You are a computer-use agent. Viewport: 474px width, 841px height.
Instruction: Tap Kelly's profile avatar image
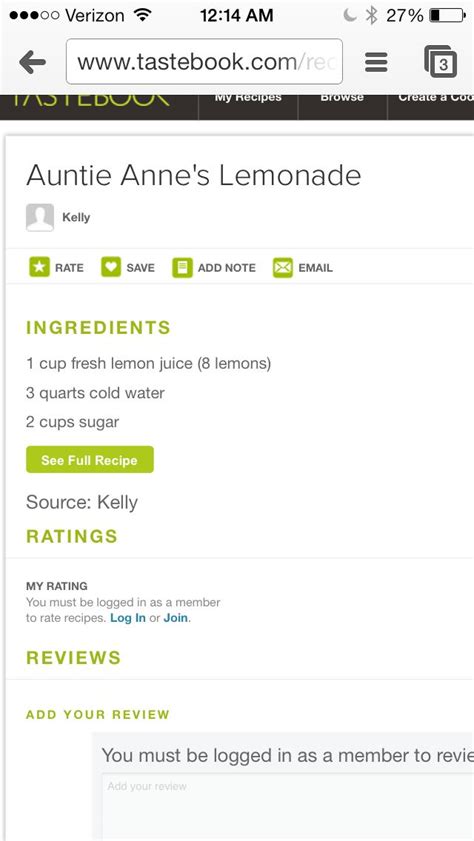click(40, 218)
